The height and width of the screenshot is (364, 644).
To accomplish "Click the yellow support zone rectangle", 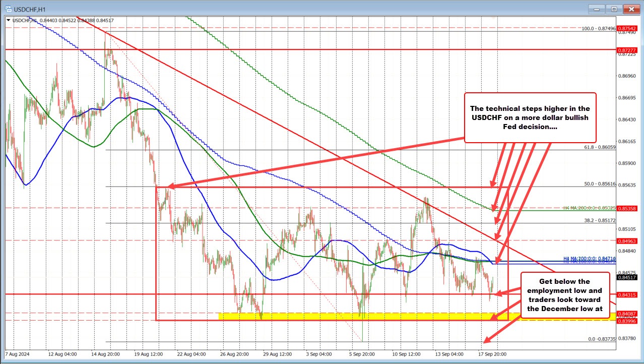I will (353, 316).
